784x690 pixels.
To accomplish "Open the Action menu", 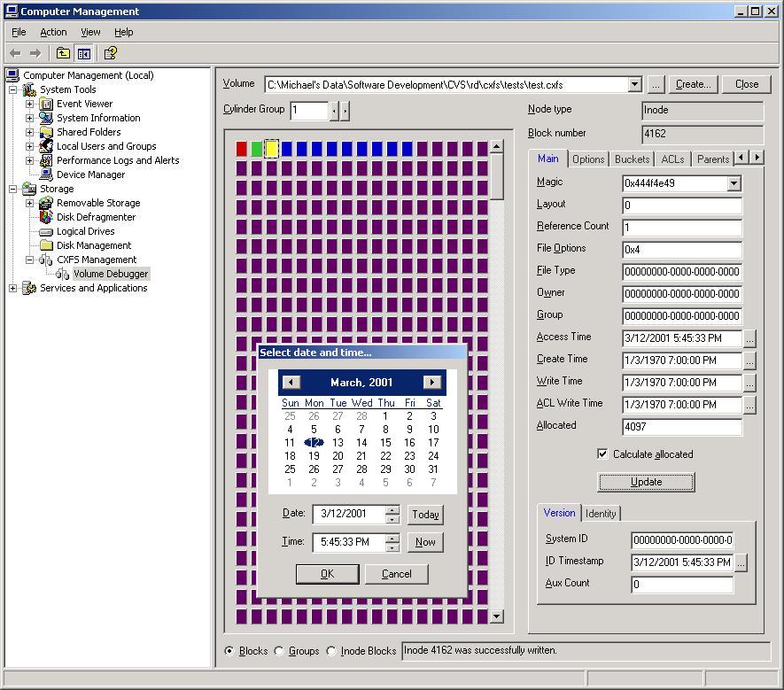I will pos(53,32).
